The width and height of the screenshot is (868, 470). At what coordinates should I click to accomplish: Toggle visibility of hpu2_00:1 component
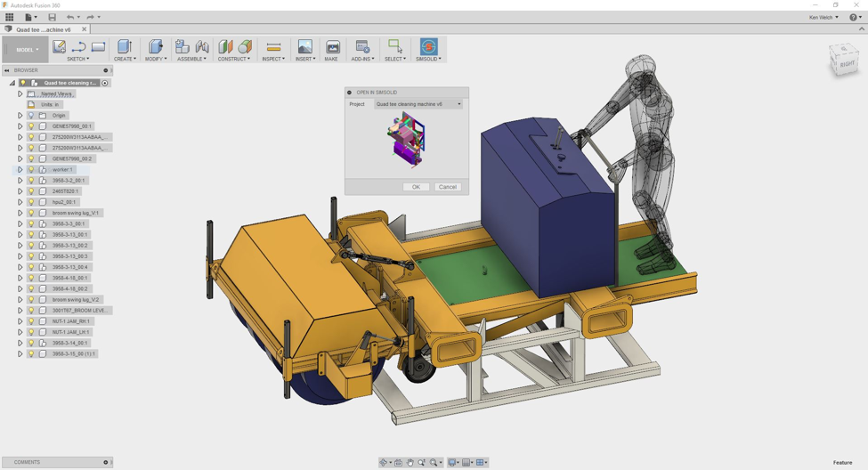pyautogui.click(x=31, y=202)
